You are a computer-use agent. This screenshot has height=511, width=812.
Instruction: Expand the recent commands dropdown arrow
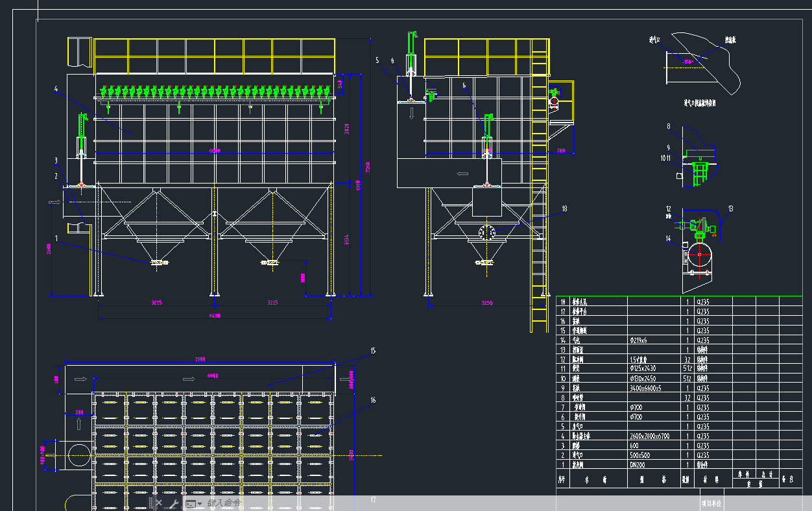click(x=200, y=504)
